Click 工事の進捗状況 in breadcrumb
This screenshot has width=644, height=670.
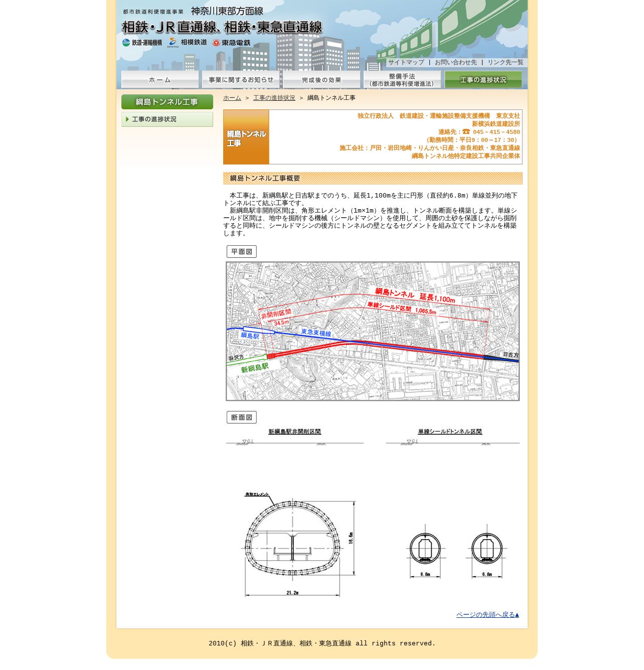274,98
